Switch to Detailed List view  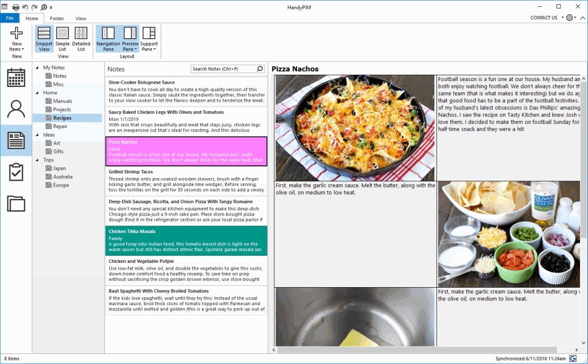click(81, 39)
